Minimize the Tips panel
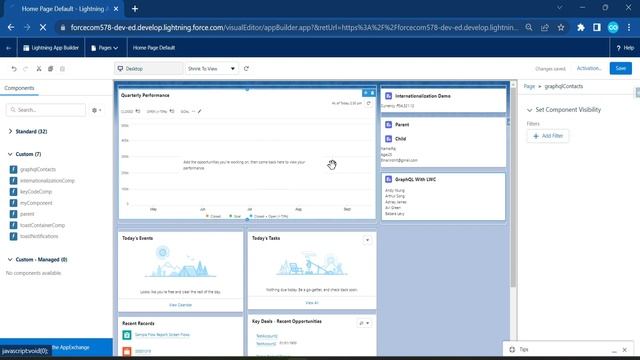This screenshot has height=360, width=640. click(614, 350)
